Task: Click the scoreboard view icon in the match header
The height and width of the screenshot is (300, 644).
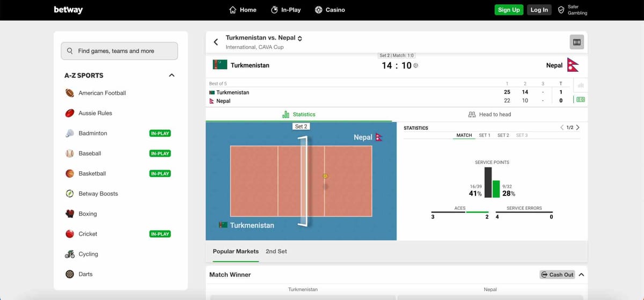Action: pyautogui.click(x=576, y=42)
